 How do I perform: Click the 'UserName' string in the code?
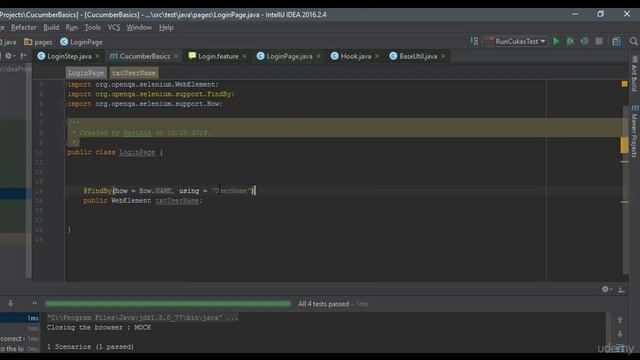pos(231,191)
